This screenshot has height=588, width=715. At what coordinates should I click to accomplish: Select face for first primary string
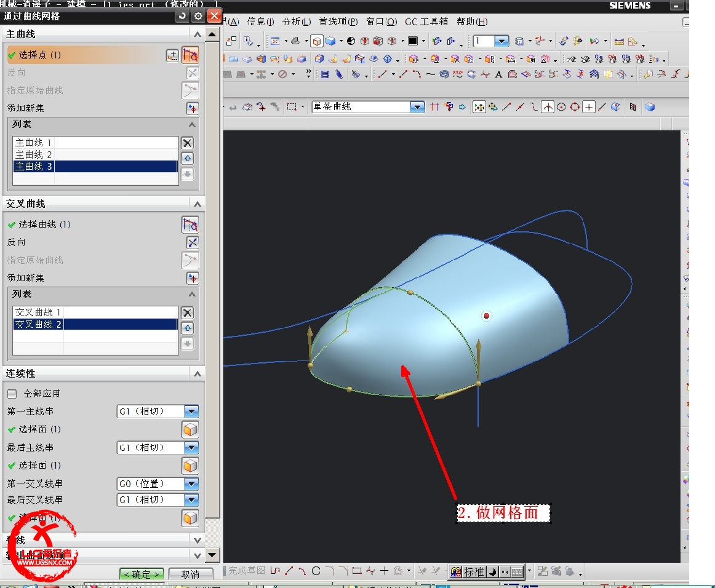coord(190,429)
